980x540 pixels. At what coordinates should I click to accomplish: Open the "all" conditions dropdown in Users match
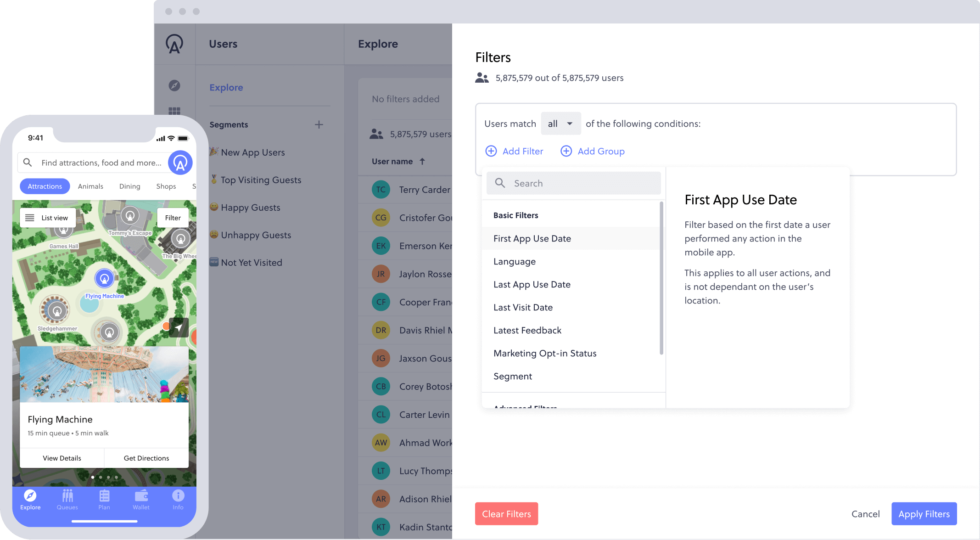click(560, 124)
